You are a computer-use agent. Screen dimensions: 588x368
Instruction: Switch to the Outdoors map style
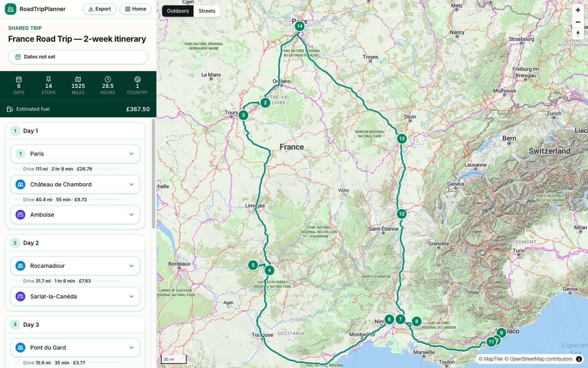coord(178,11)
